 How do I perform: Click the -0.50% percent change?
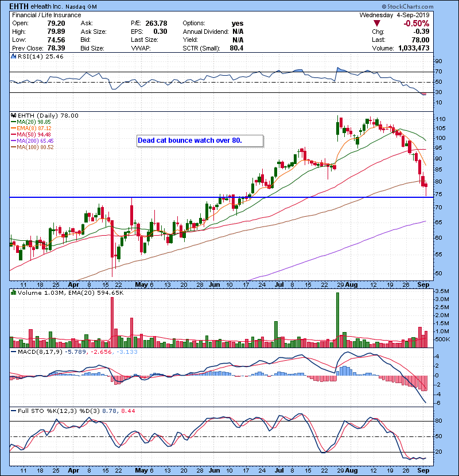pos(416,24)
